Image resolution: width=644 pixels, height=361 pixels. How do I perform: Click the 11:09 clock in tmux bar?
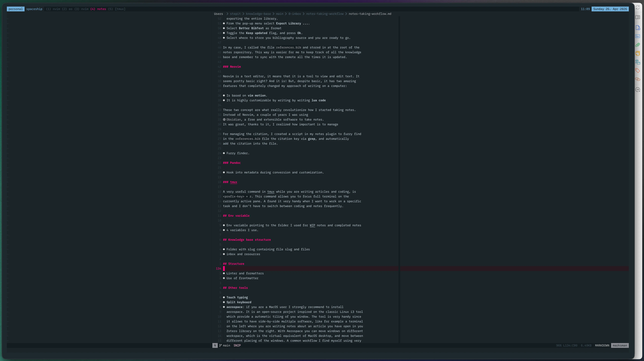[585, 9]
